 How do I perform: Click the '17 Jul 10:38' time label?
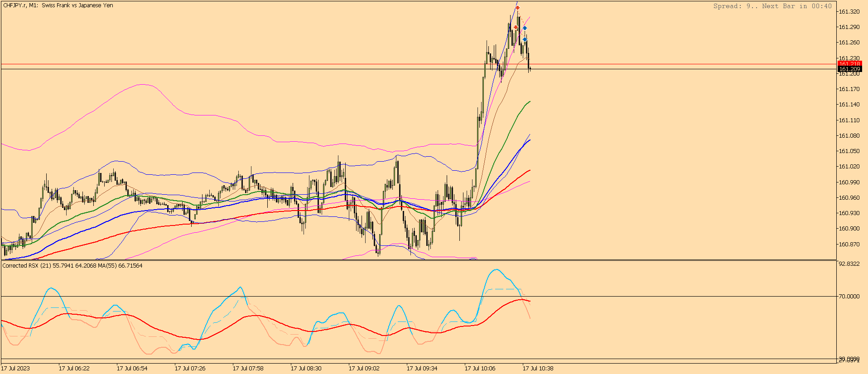pos(538,369)
